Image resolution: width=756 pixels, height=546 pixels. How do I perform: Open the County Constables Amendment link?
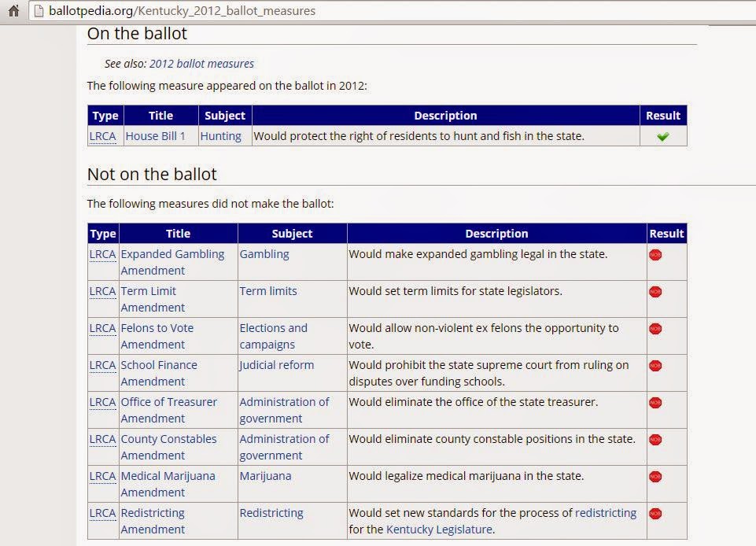click(x=168, y=439)
